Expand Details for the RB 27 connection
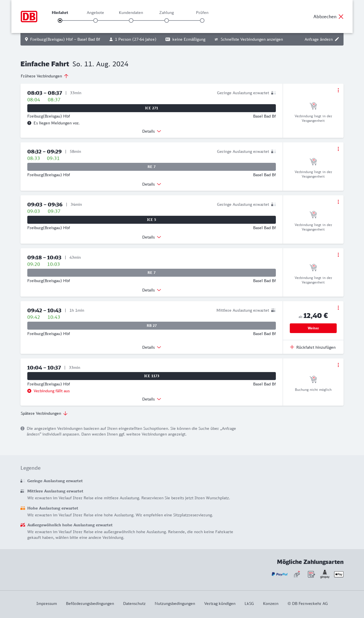Screen dimensions: 364x618 152,347
